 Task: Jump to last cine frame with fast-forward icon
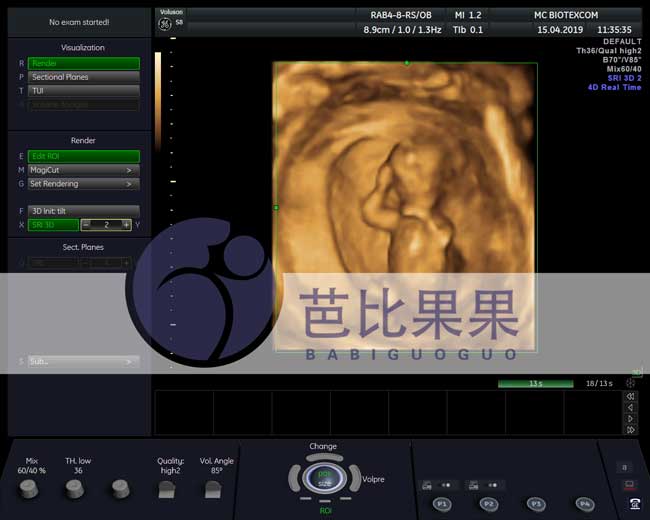click(x=631, y=430)
